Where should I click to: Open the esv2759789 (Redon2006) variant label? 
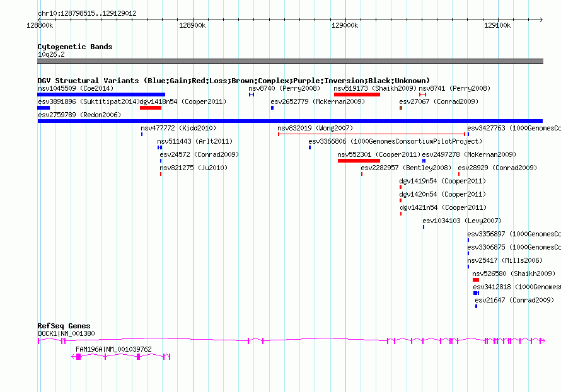tap(79, 115)
